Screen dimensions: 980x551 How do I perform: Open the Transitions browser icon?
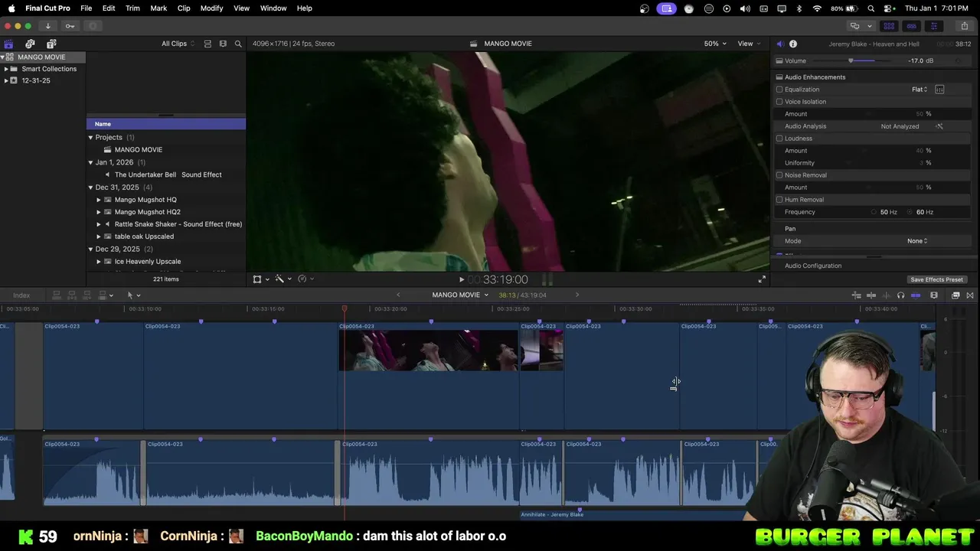coord(970,295)
